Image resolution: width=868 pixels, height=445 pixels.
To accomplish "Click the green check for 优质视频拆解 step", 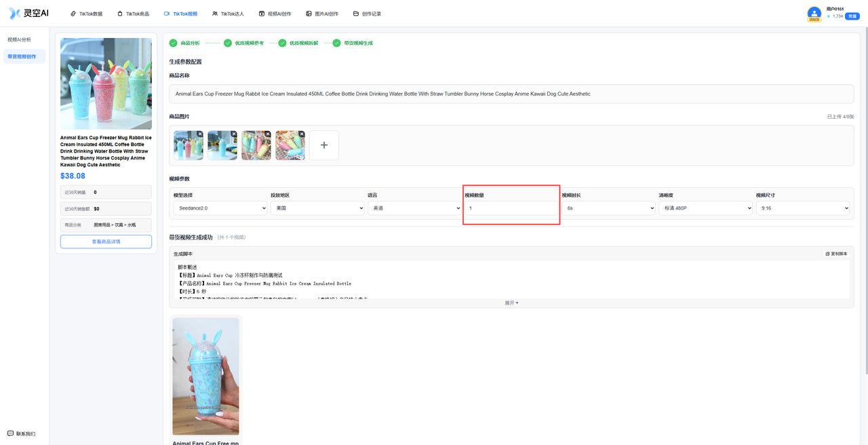I will [x=282, y=43].
